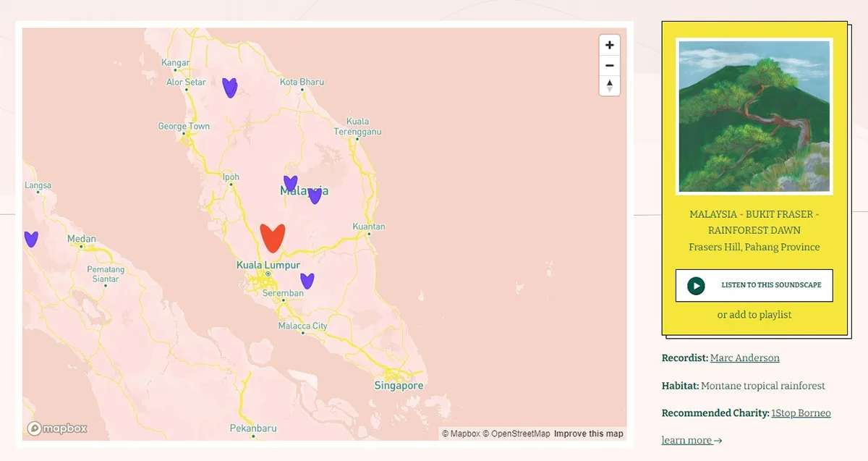Reset map bearing to north

pos(610,85)
